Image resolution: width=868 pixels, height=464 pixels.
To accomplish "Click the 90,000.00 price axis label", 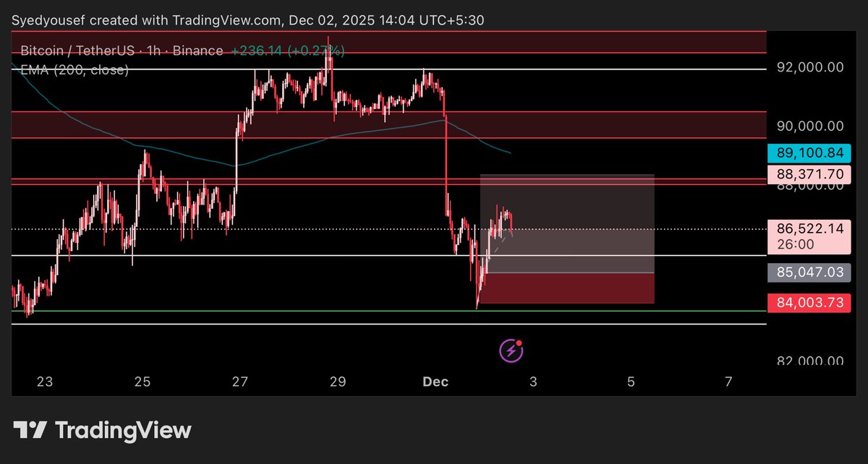I will [x=810, y=126].
